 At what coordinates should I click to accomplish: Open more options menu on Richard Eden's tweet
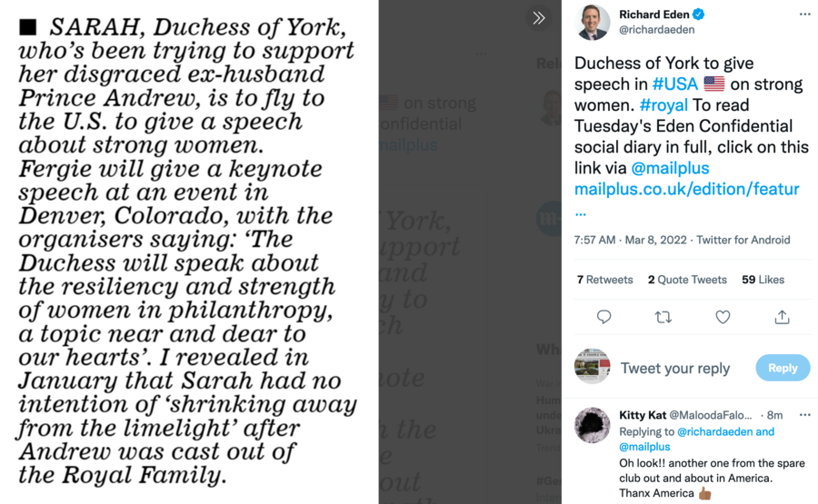pos(804,15)
